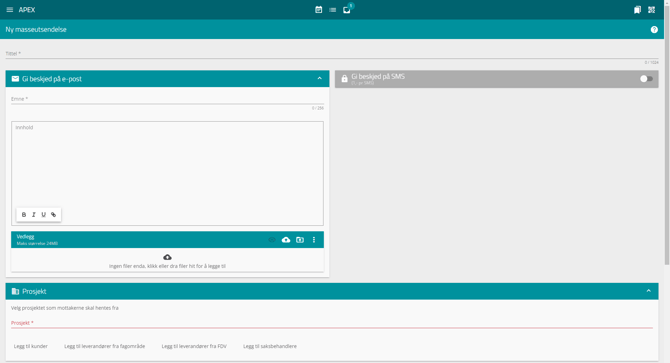Insert a link in content editor
This screenshot has height=363, width=670.
pyautogui.click(x=53, y=215)
